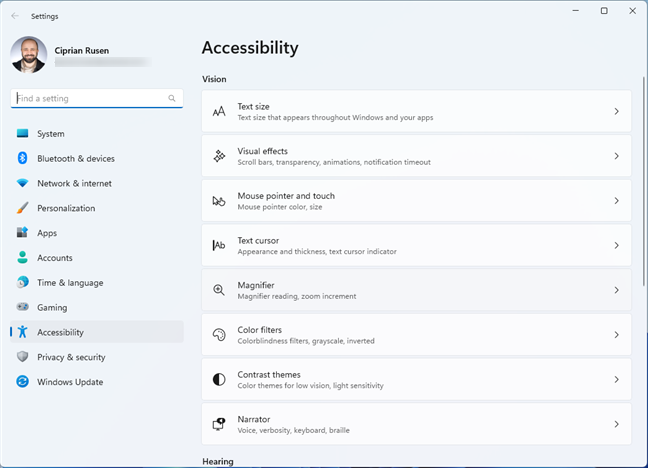Click Ciprian Rusen profile picture

coord(29,55)
